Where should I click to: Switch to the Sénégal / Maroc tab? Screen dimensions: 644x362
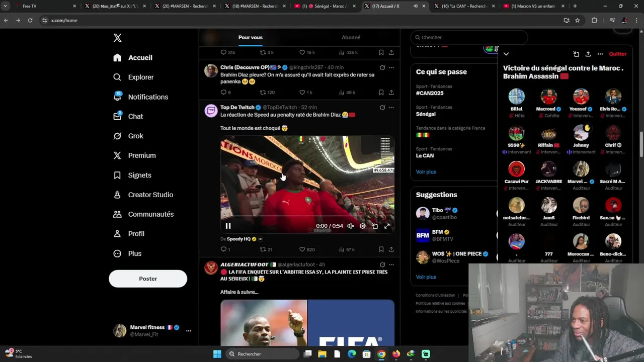pos(325,6)
